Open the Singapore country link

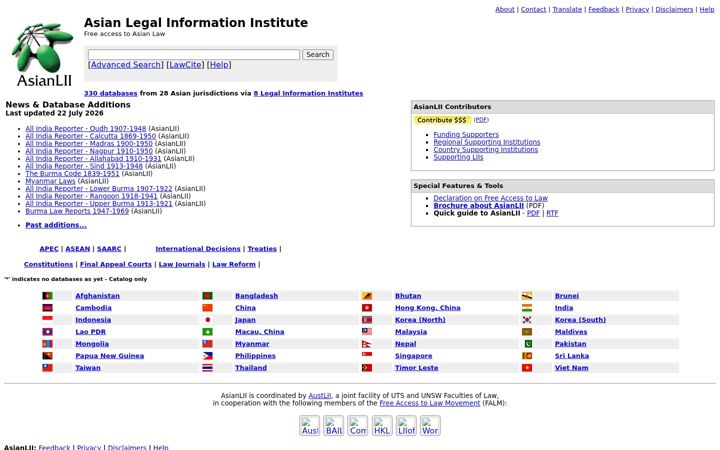[x=414, y=355]
